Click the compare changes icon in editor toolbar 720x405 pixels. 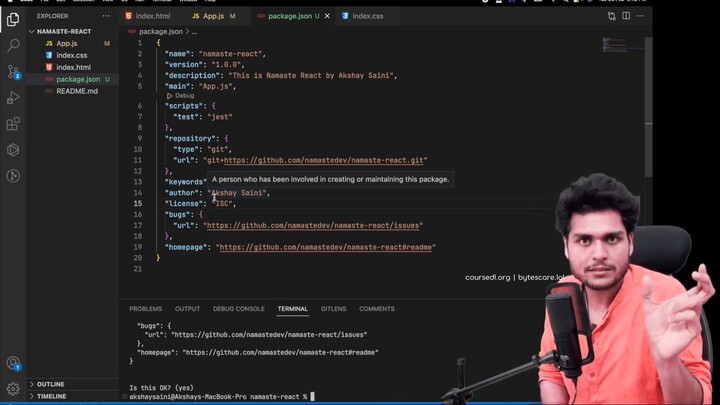tap(611, 16)
